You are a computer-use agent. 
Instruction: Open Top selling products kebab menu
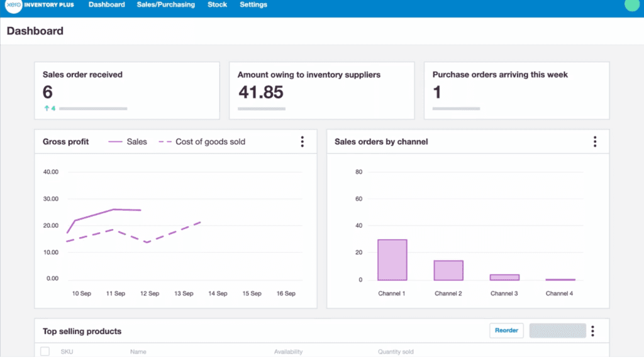(x=592, y=331)
